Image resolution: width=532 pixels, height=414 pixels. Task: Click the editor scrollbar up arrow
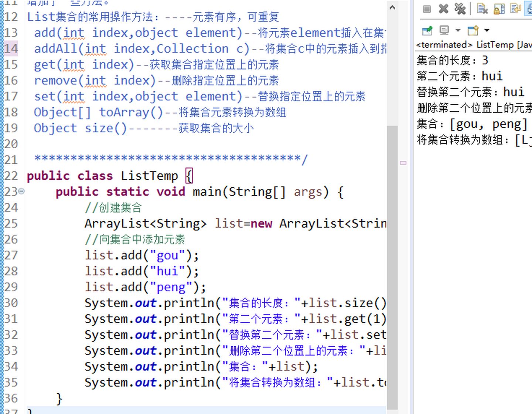[x=392, y=7]
